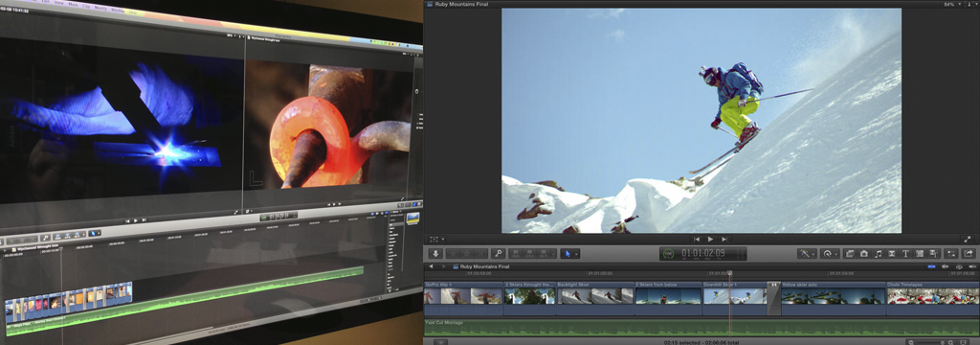Mark clip as Favorite with green star
Image resolution: width=980 pixels, height=345 pixels.
pyautogui.click(x=452, y=254)
